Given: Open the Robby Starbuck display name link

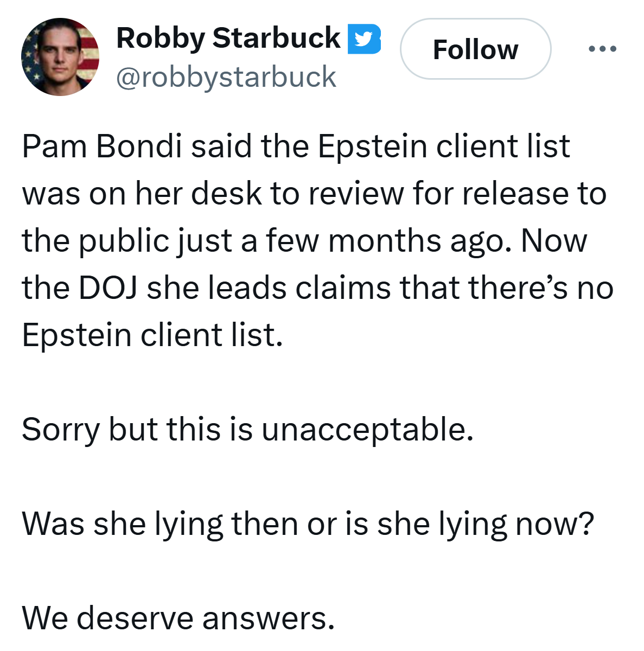Looking at the screenshot, I should (x=228, y=39).
